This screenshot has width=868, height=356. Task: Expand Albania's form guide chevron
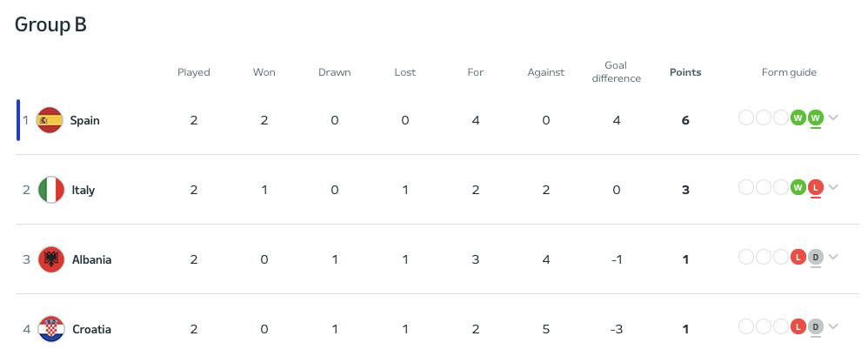pos(833,257)
